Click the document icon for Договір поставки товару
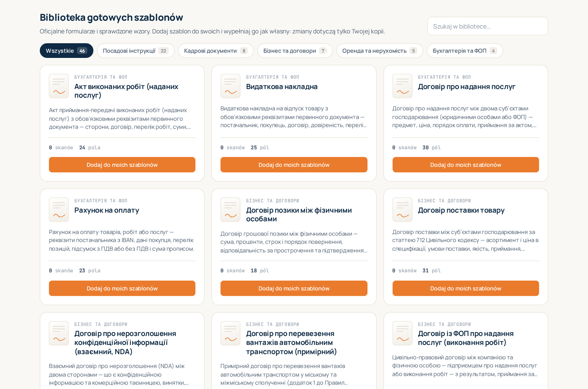This screenshot has height=389, width=588. (402, 209)
